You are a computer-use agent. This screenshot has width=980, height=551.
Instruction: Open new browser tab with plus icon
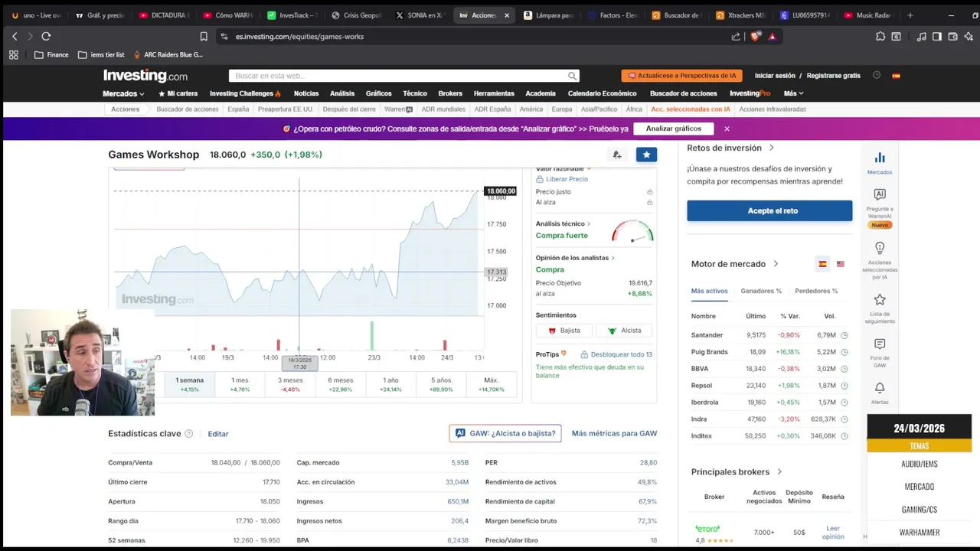pyautogui.click(x=910, y=15)
